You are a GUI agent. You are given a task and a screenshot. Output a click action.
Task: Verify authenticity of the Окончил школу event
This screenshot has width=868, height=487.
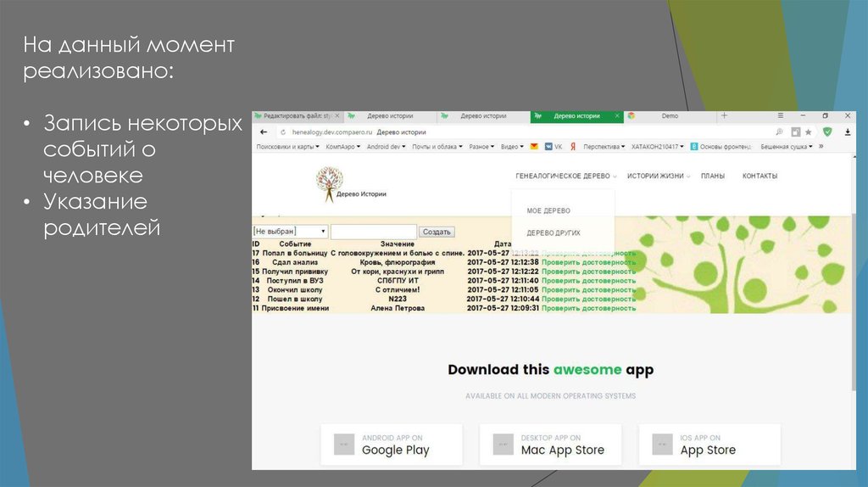click(588, 290)
